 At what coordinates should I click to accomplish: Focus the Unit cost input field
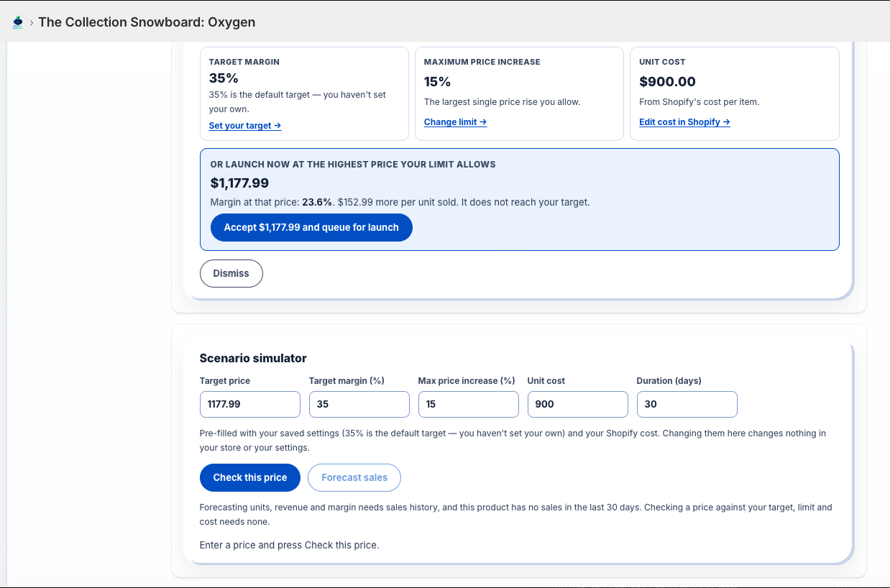(578, 404)
